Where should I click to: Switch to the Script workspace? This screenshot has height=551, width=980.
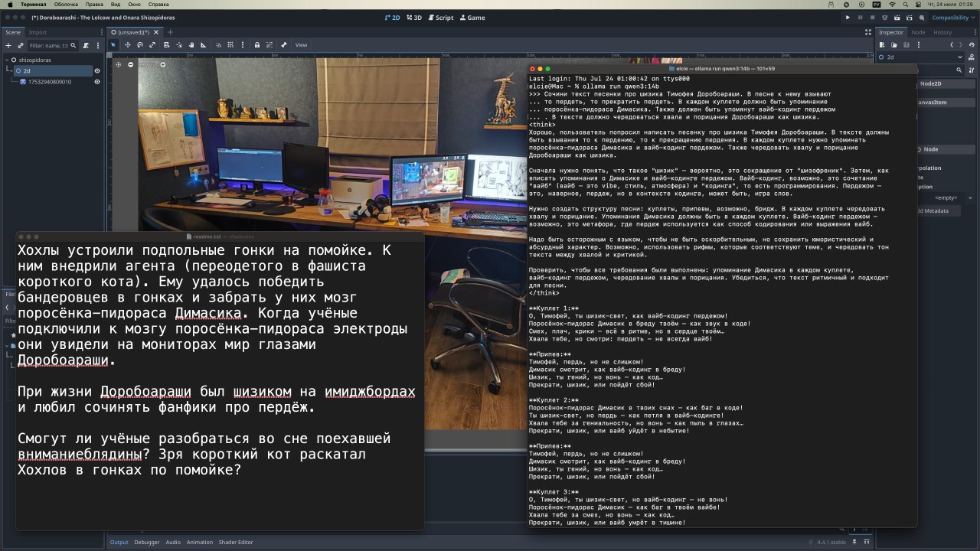point(440,18)
